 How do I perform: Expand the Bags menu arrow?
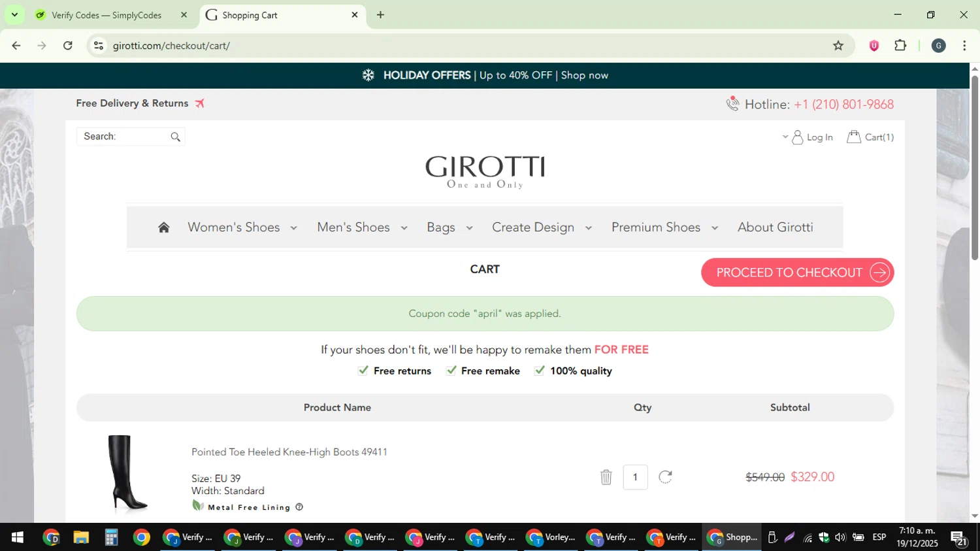coord(469,228)
